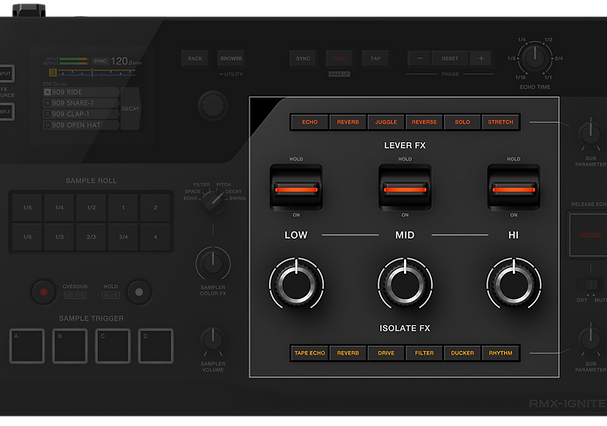Viewport: 607px width, 426px height.
Task: Choose REVERSE lever effect
Action: [424, 122]
